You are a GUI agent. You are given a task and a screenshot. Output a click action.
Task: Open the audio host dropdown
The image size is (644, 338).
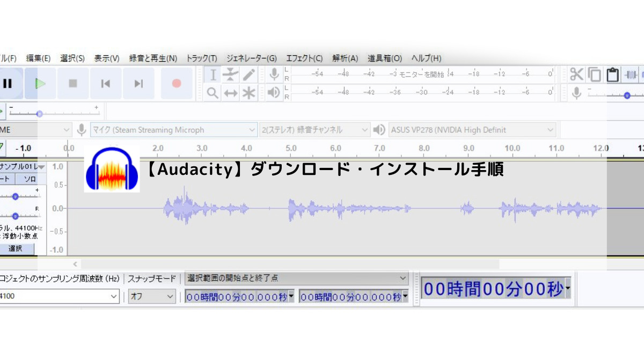(x=36, y=130)
